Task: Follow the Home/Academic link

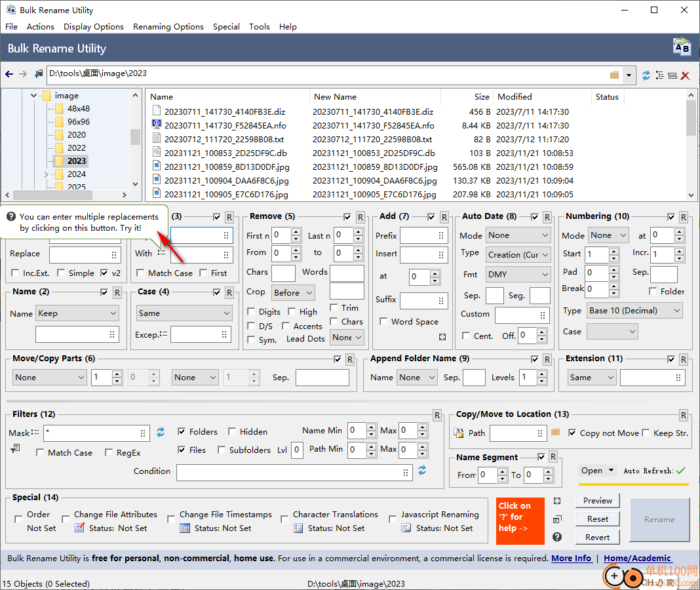Action: [637, 559]
